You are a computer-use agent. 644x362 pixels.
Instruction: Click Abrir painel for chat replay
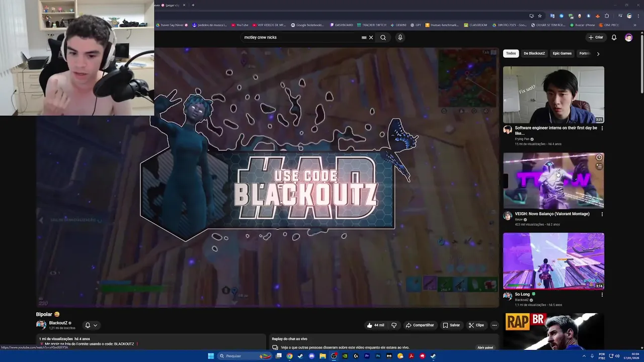pyautogui.click(x=485, y=347)
